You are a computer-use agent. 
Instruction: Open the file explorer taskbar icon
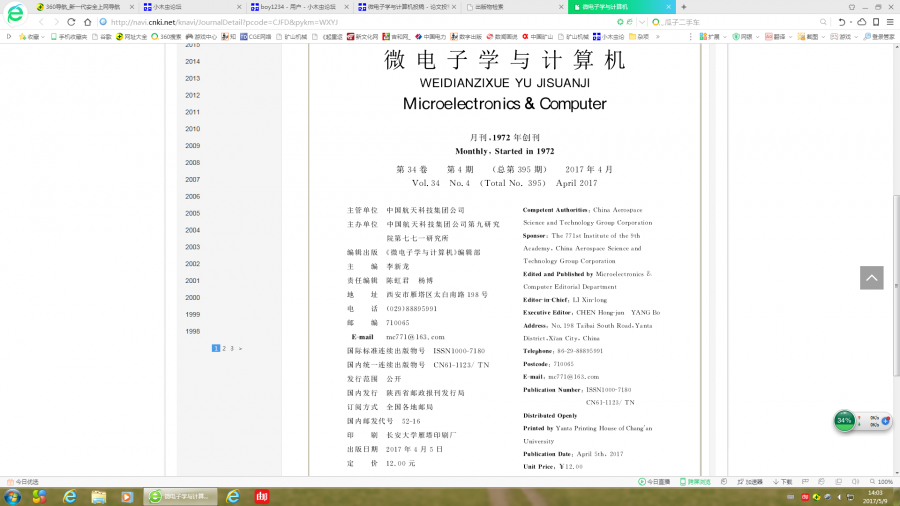point(98,497)
